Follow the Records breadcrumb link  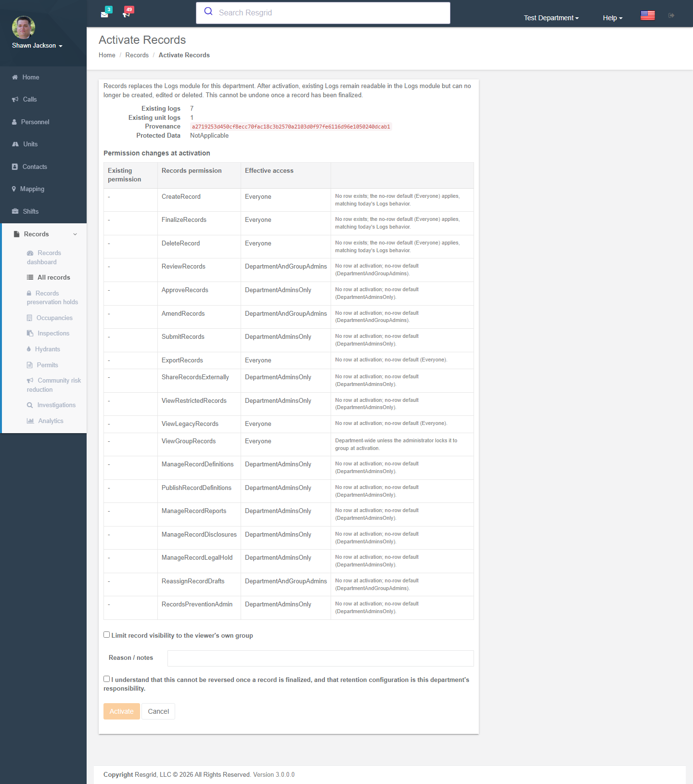(137, 55)
